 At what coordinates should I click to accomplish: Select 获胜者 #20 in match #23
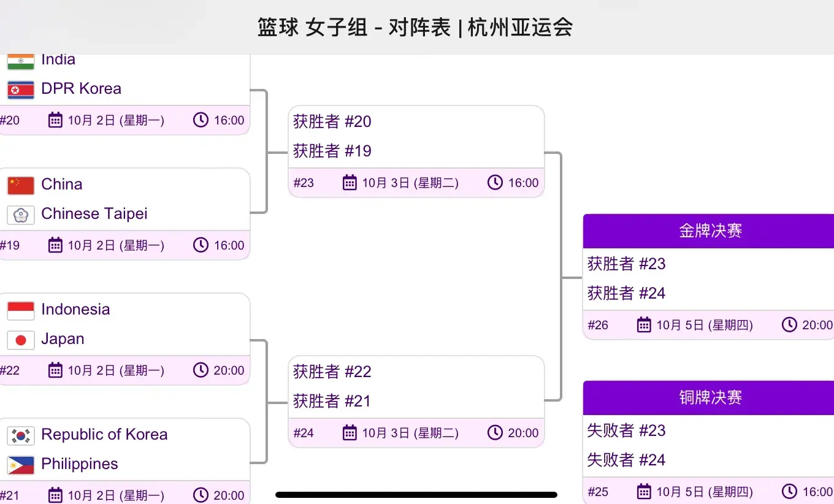(x=332, y=121)
